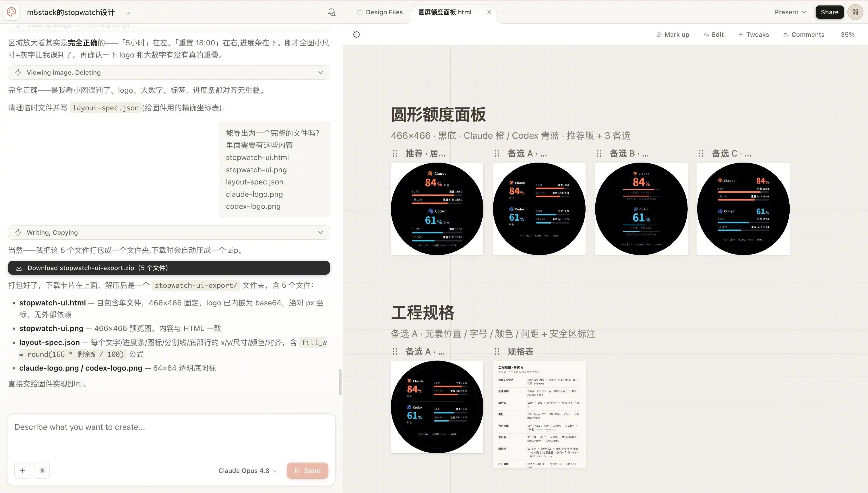Open the user avatar 简
The width and height of the screenshot is (868, 493).
click(855, 12)
